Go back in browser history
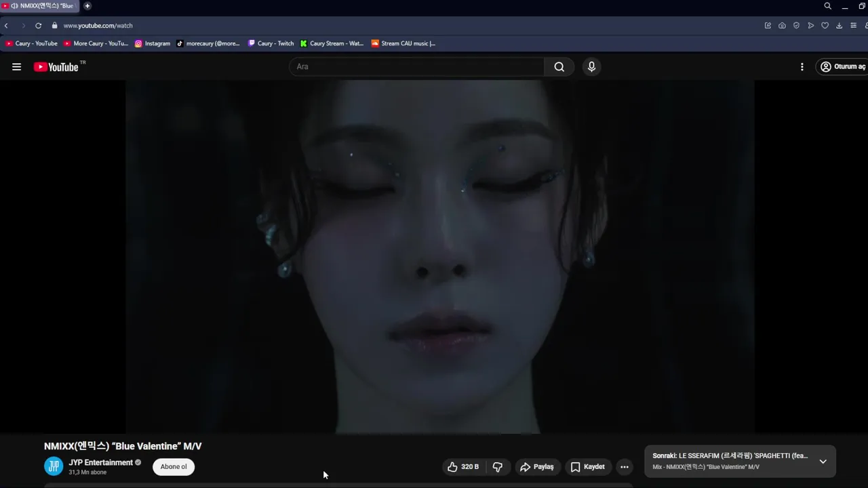Viewport: 868px width, 488px height. point(6,26)
